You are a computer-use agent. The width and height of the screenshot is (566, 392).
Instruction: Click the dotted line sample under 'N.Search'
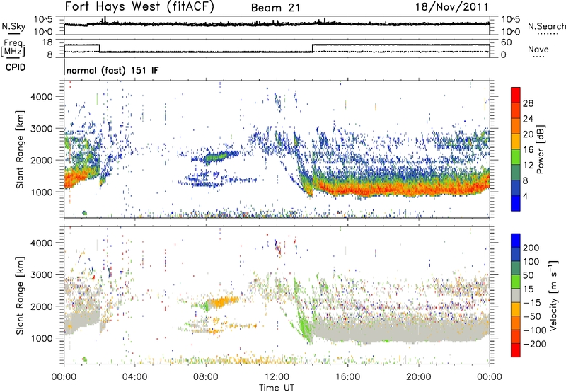point(546,33)
